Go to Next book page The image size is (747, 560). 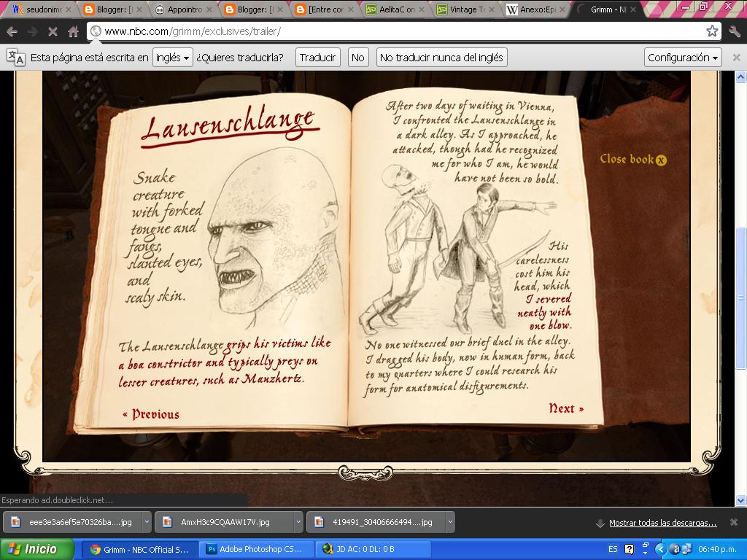click(566, 408)
